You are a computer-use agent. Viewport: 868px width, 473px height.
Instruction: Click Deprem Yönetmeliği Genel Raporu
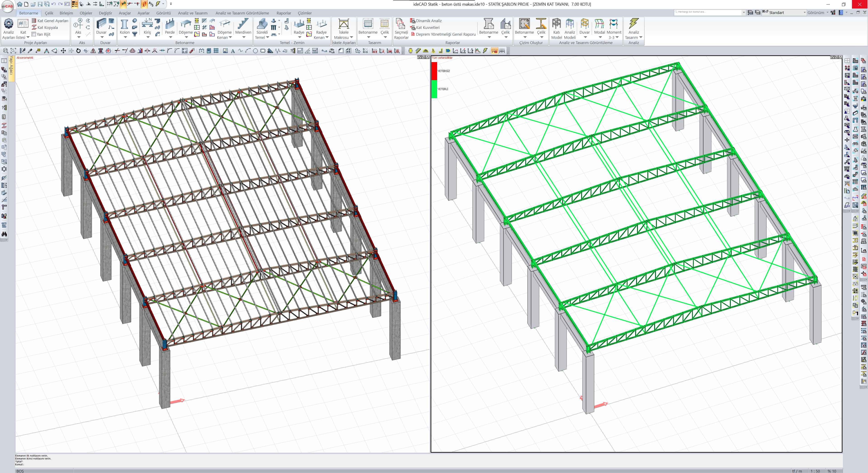[445, 34]
